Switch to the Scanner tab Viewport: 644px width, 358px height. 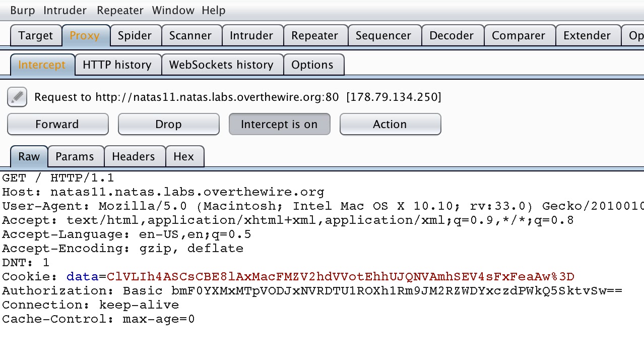pos(191,35)
